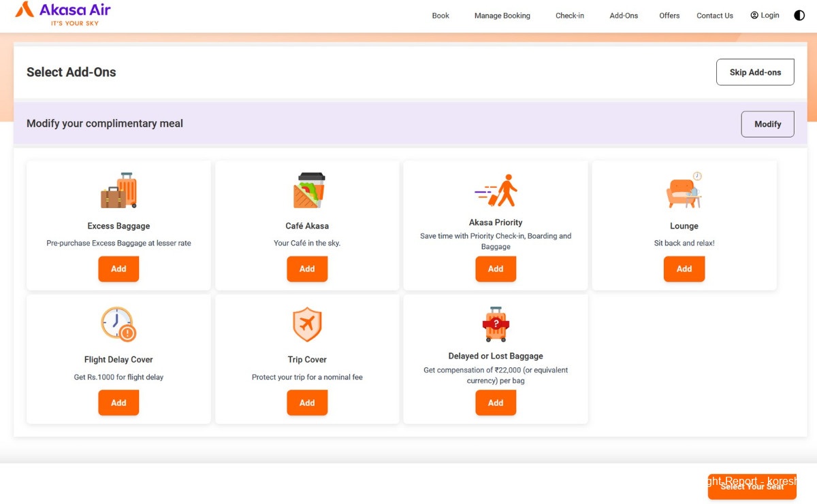This screenshot has height=504, width=817.
Task: Go to Check-in from the top menu
Action: coord(570,16)
